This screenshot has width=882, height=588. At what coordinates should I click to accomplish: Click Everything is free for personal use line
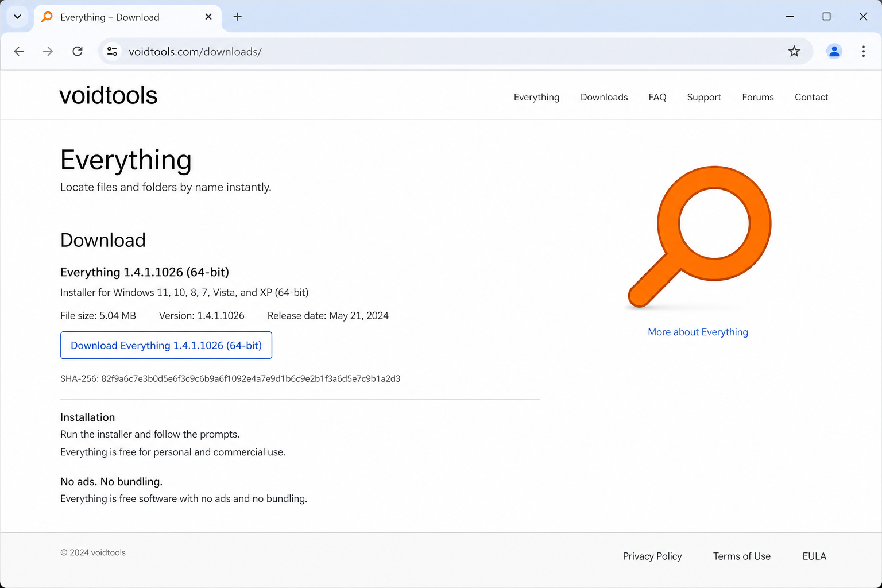click(173, 452)
